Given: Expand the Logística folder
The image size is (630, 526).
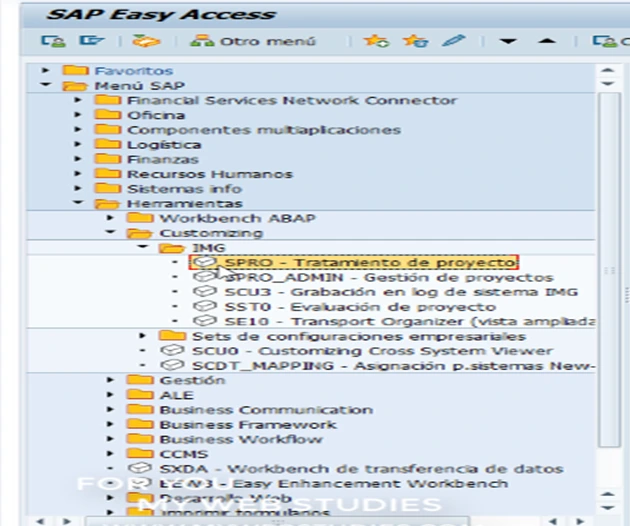Looking at the screenshot, I should pos(78,144).
